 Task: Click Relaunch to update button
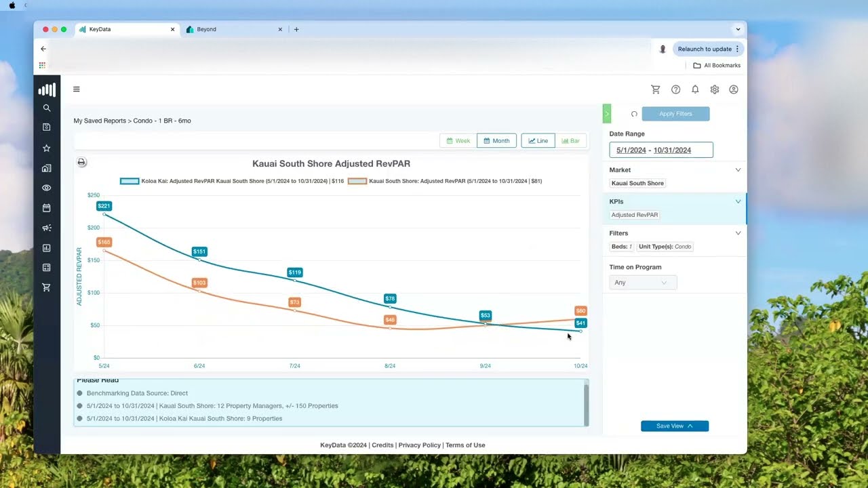point(708,49)
